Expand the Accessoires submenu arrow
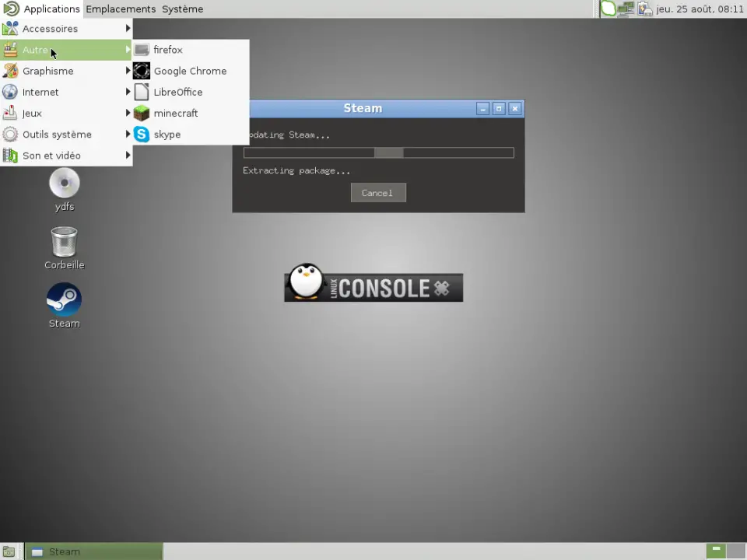The height and width of the screenshot is (560, 747). [x=128, y=29]
